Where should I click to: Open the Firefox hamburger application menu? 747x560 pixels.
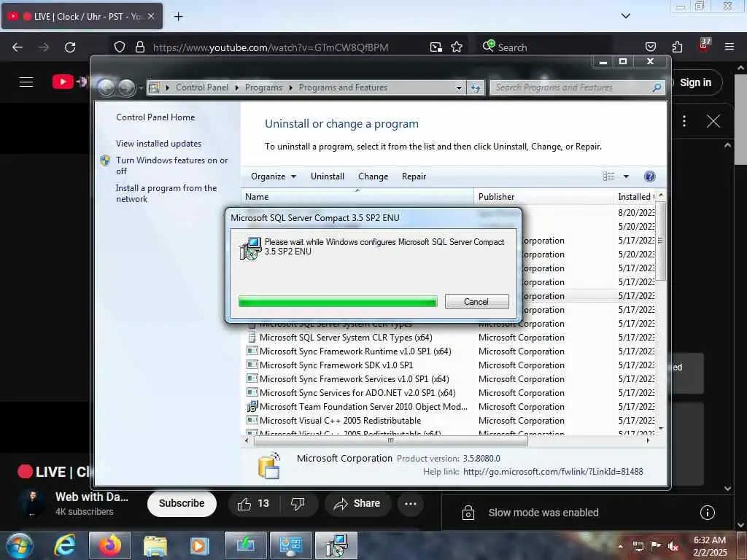(x=729, y=47)
